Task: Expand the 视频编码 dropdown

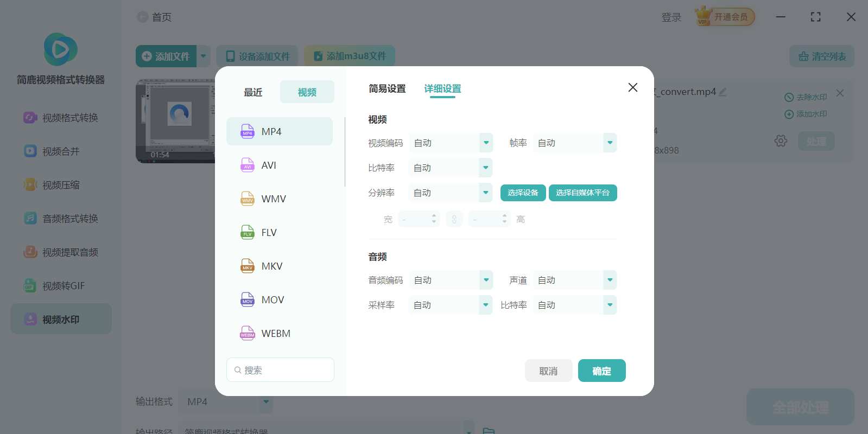Action: (486, 143)
